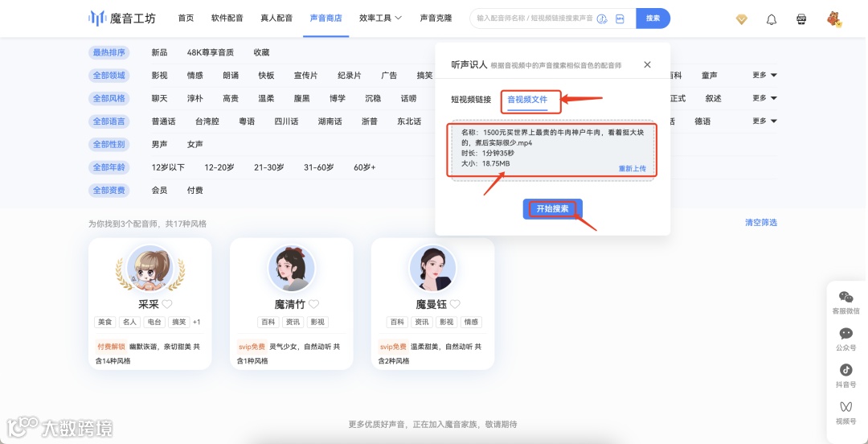Favorite 魔清竹 with the heart icon
Screen dimensions: 868x444
point(314,304)
